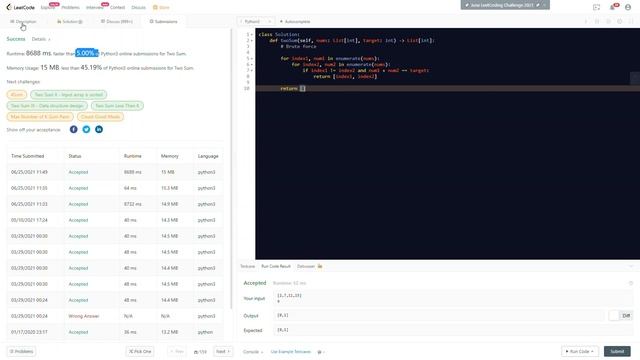Viewport: 640px width, 360px height.
Task: Switch to the Run Code Result tab
Action: click(276, 266)
